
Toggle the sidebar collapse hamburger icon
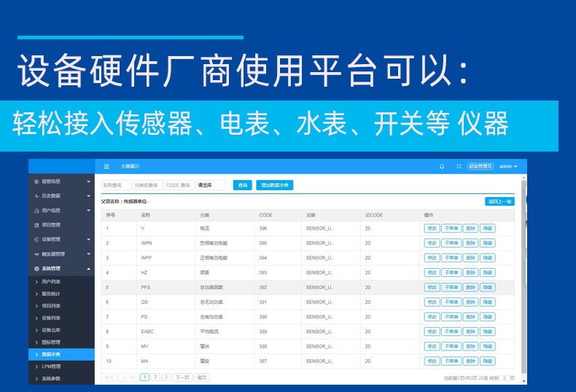point(106,166)
